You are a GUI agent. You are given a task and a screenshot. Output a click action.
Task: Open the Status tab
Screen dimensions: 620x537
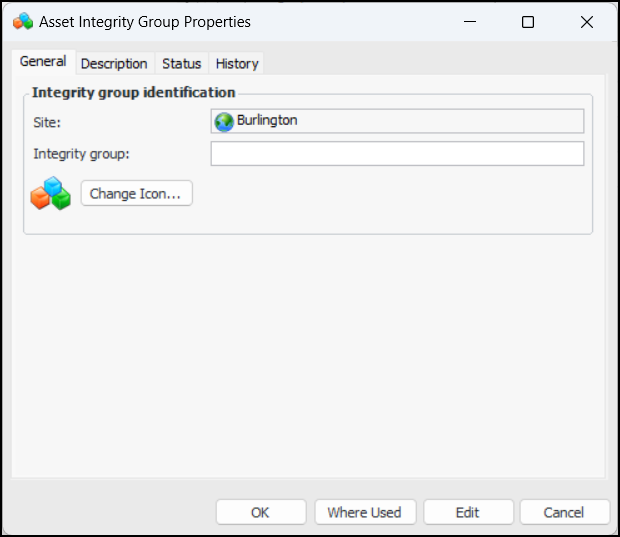tap(181, 64)
